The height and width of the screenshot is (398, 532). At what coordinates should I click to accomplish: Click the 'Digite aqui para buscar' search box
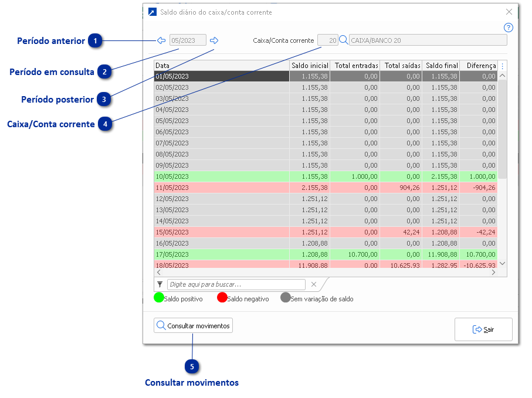(236, 284)
